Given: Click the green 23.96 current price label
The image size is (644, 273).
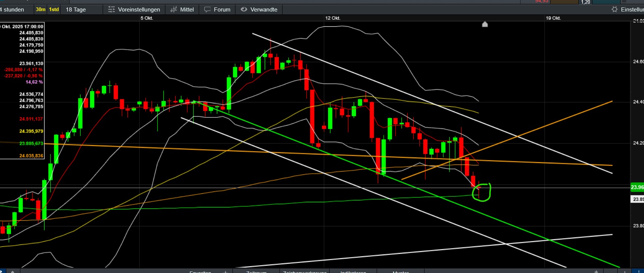Looking at the screenshot, I should point(637,187).
